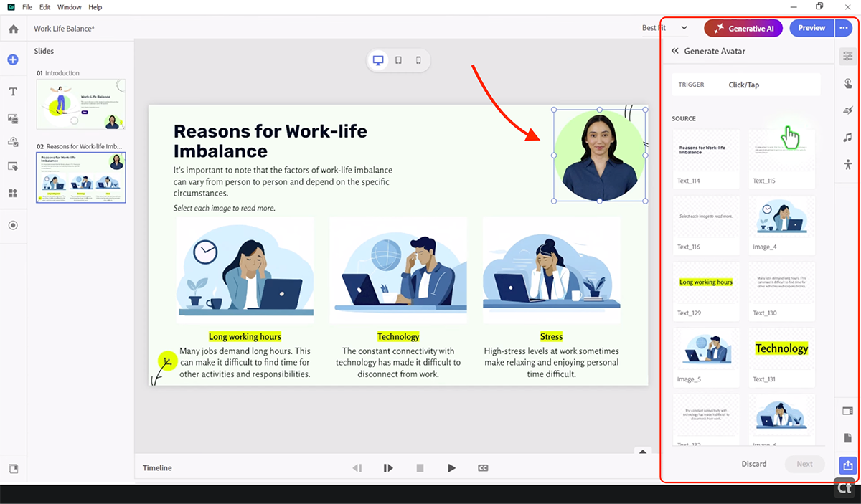Image resolution: width=861 pixels, height=504 pixels.
Task: Open the properties sliders icon in right rail
Action: [x=848, y=56]
